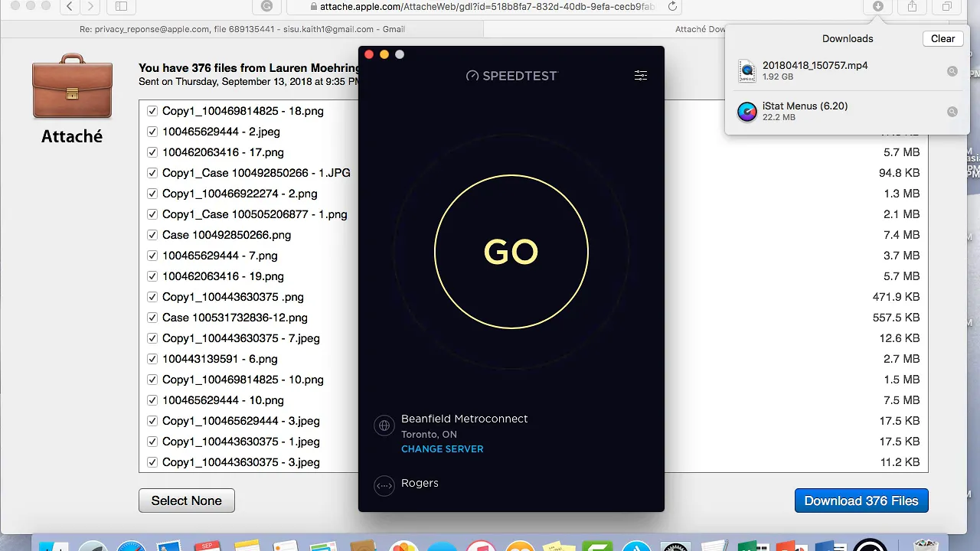Open Speedtest settings sliders icon
This screenshot has height=551, width=980.
pos(641,75)
